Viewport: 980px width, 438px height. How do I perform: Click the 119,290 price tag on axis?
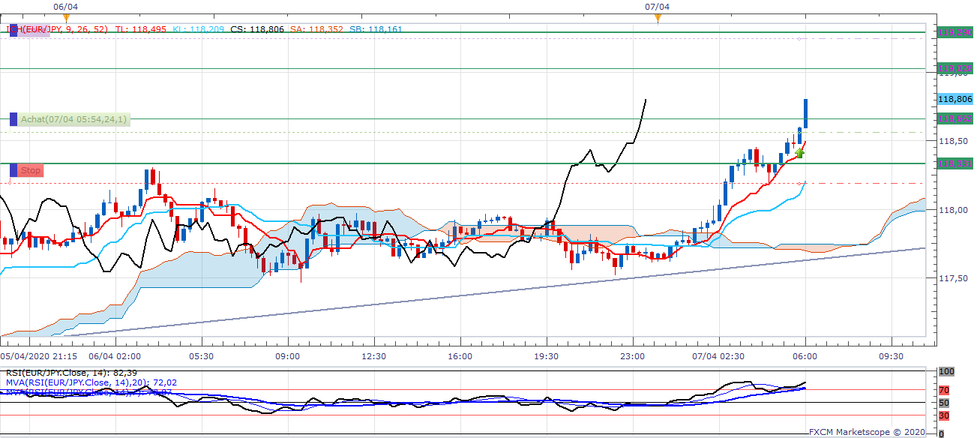[955, 32]
